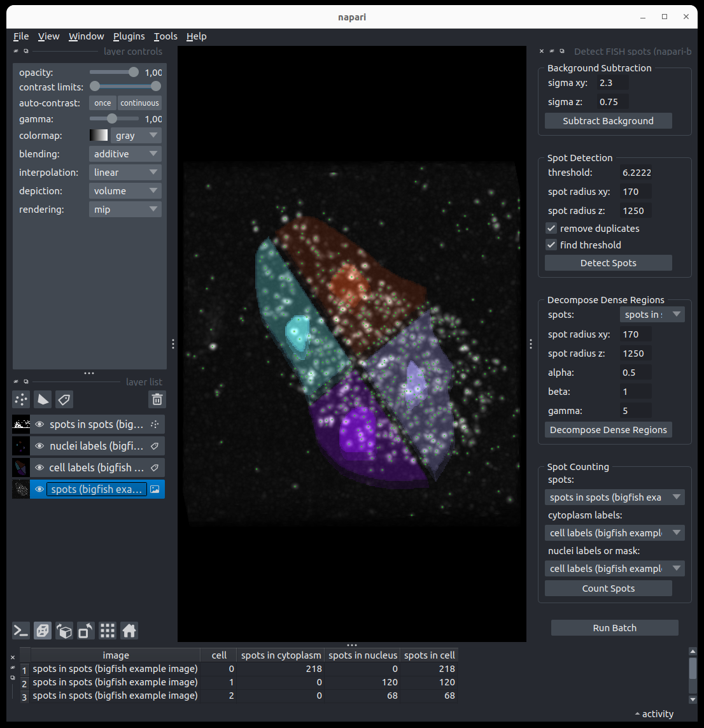Toggle 2D/3D view mode

point(43,631)
